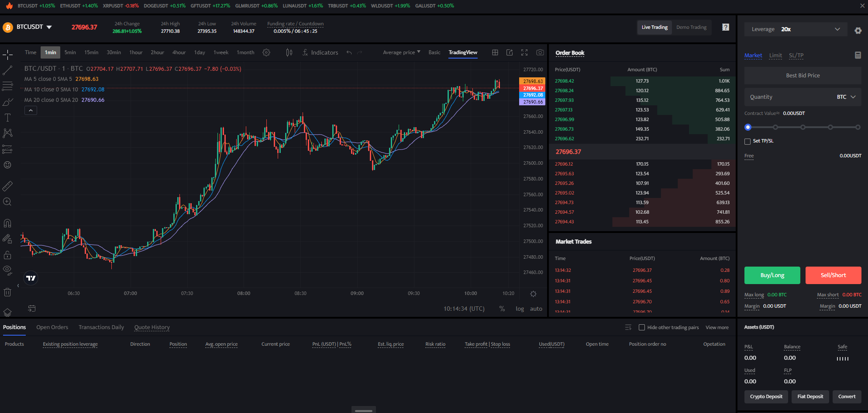Click the quantity percentage slider handle
Screen dimensions: 868x413
coord(748,127)
